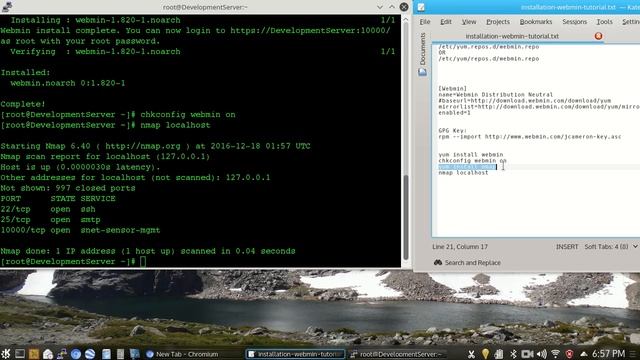Image resolution: width=640 pixels, height=360 pixels.
Task: Click '10000/tcp open' line in terminal
Action: tap(80, 230)
